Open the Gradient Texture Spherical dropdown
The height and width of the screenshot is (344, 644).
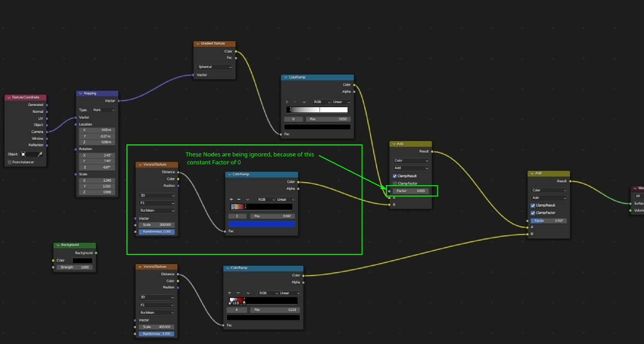215,67
